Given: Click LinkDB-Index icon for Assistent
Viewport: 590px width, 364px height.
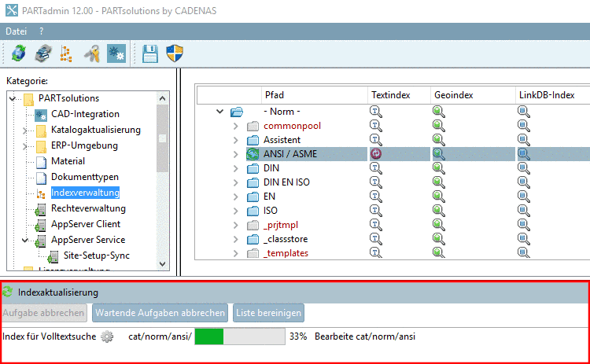Looking at the screenshot, I should (523, 140).
